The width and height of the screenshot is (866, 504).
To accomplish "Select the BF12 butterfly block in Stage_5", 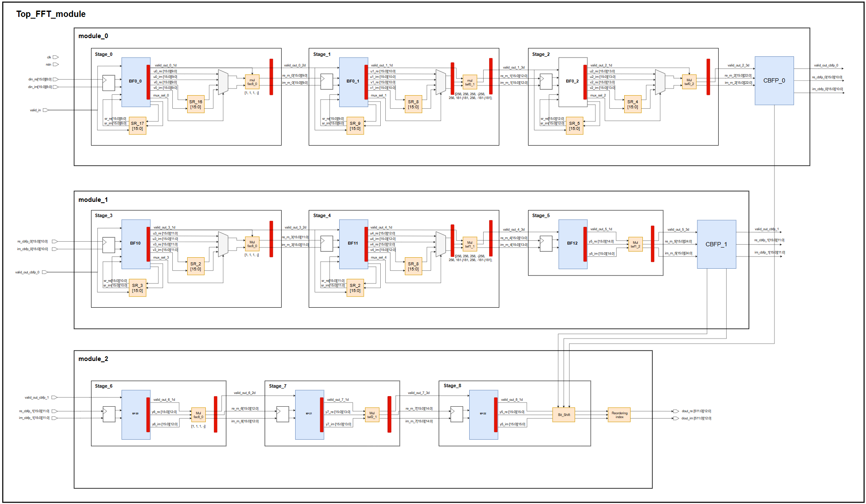I will (572, 244).
